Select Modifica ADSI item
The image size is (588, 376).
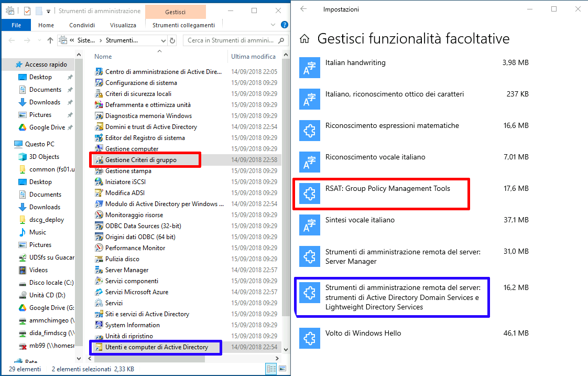[125, 193]
